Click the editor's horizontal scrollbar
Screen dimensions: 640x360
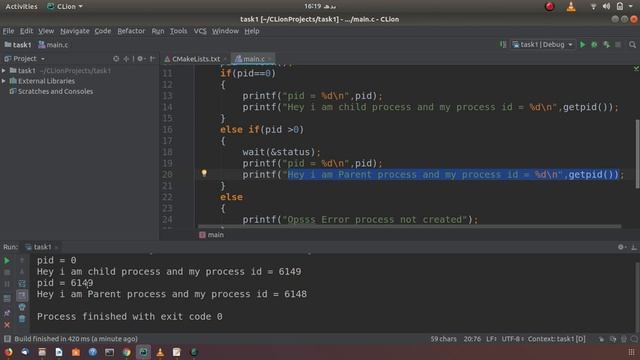pos(409,226)
